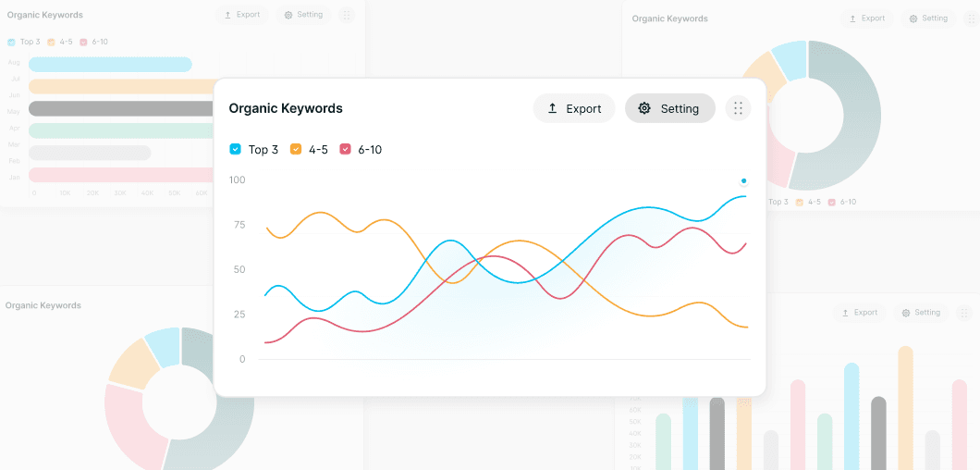Screen dimensions: 980x470
Task: Click Export on the bottom-right column chart card
Action: tap(859, 313)
